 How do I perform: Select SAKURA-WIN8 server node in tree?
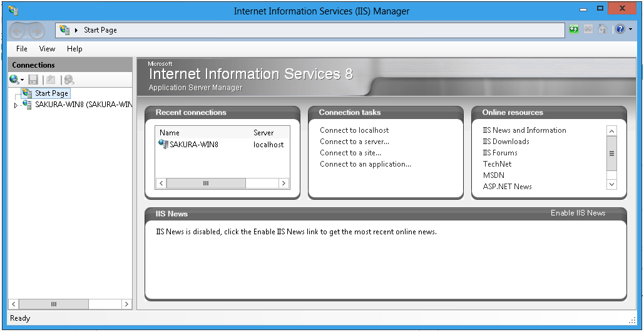point(83,105)
